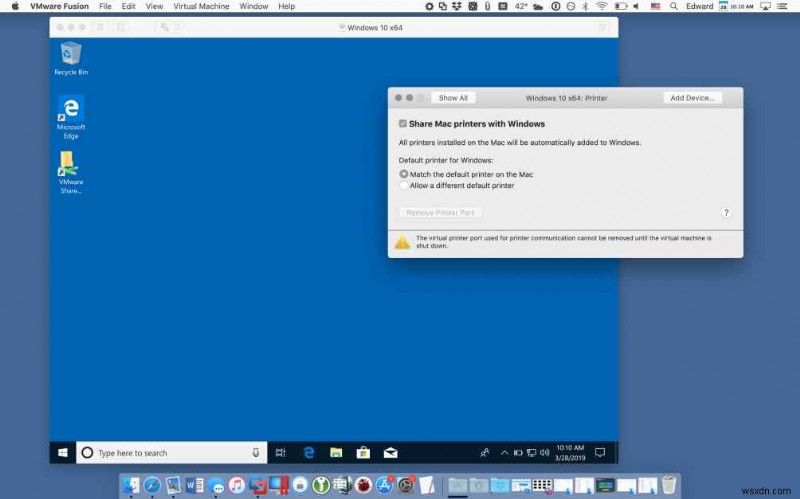Open Safari in the Dock
The height and width of the screenshot is (499, 800).
click(152, 485)
